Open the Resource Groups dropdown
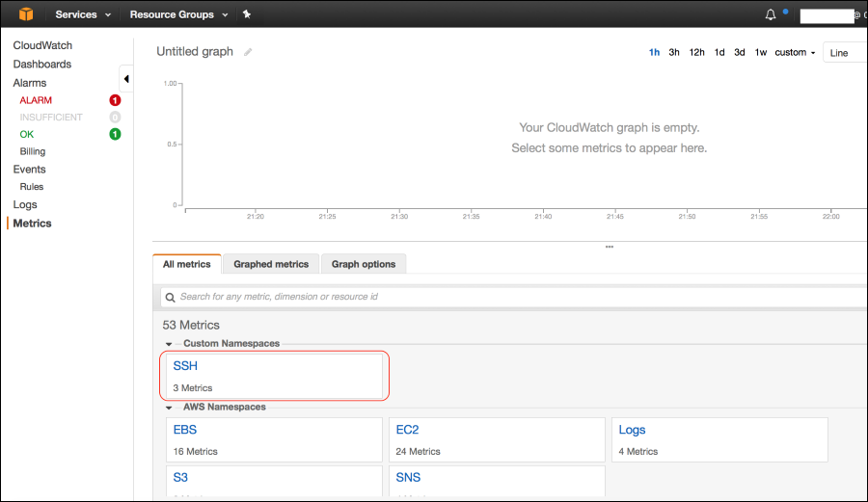The width and height of the screenshot is (868, 502). click(178, 14)
